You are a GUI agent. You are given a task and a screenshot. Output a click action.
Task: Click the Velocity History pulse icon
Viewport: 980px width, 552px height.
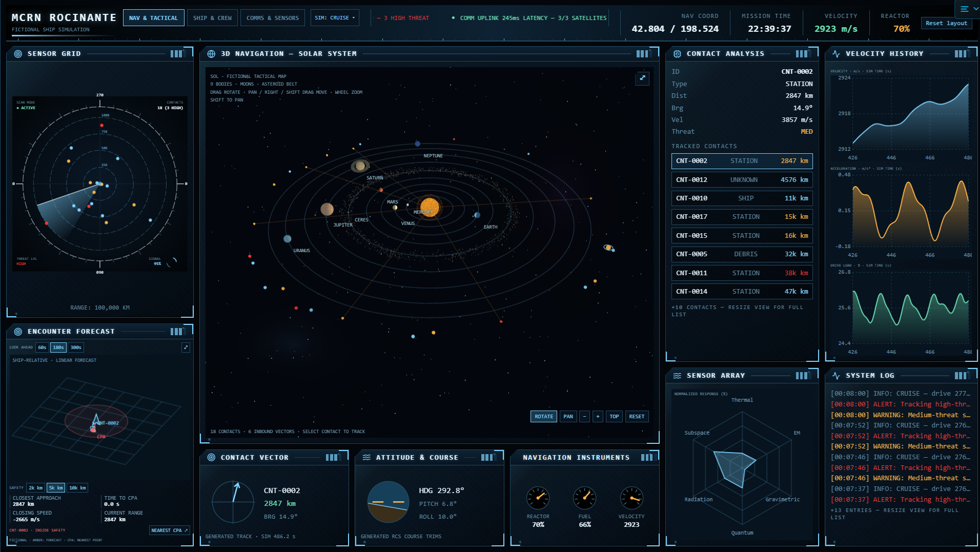point(836,54)
